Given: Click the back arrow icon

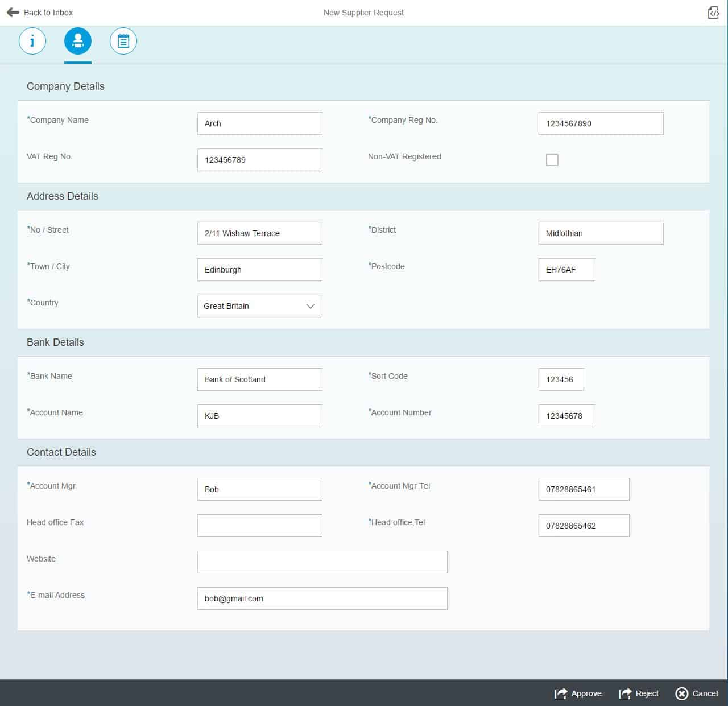Looking at the screenshot, I should pyautogui.click(x=13, y=12).
